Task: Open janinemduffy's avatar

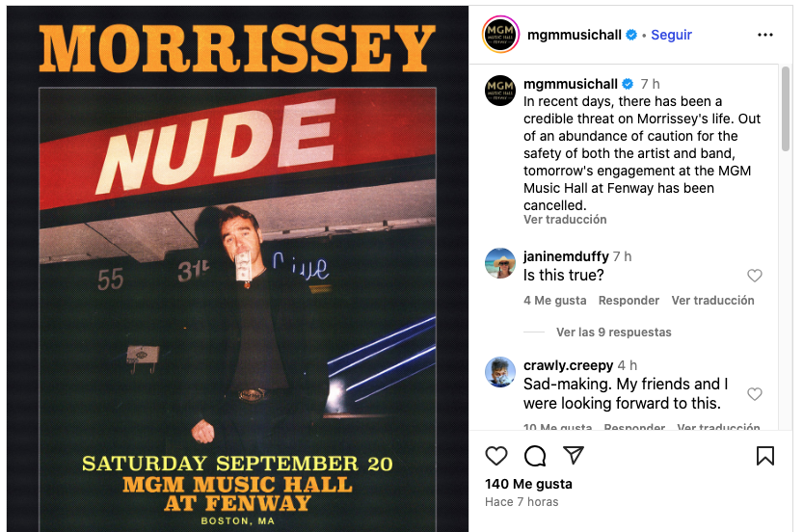Action: (499, 263)
